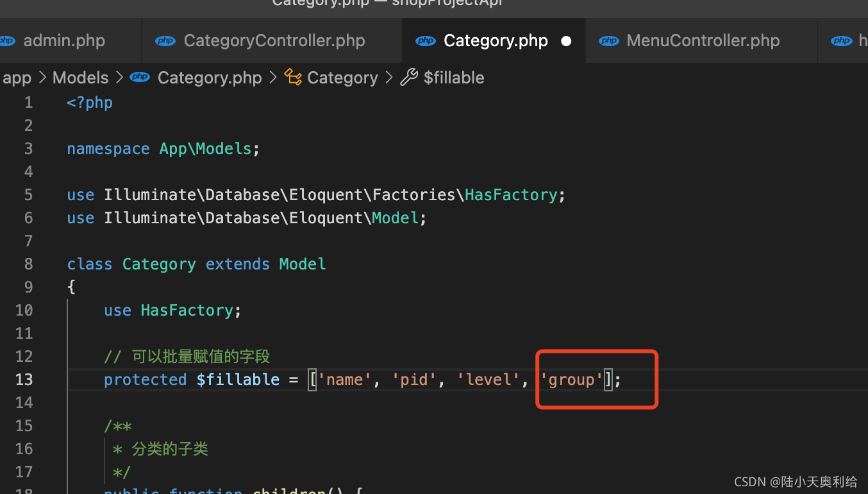Click PHP icon on CategoryController.php tab
This screenshot has width=868, height=494.
tap(165, 41)
